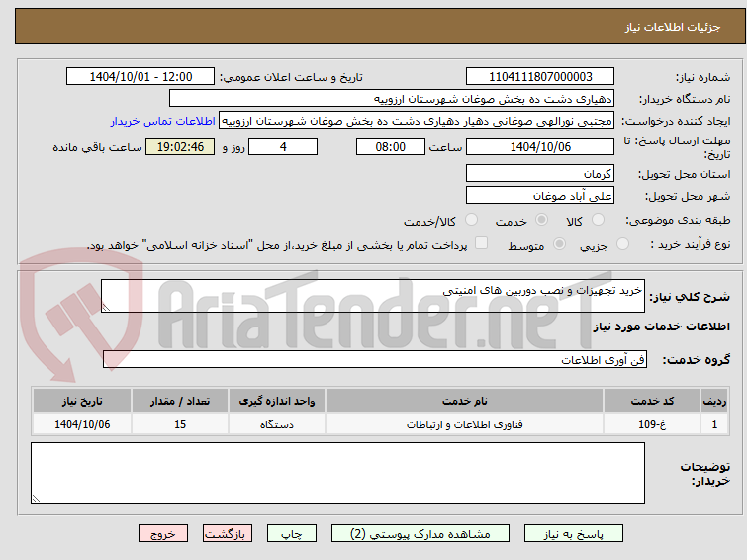
Task: Click the شماره نیاز field 1104111807000003
Action: pos(540,77)
